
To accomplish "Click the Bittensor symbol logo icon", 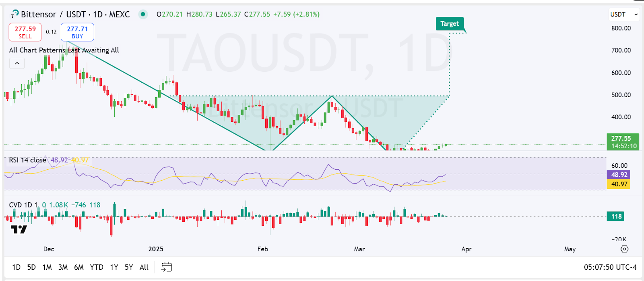I will click(x=14, y=14).
